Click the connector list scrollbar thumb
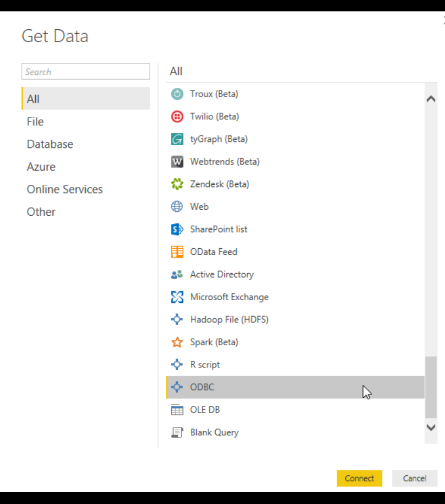Viewport: 445px width, 504px height. (431, 387)
